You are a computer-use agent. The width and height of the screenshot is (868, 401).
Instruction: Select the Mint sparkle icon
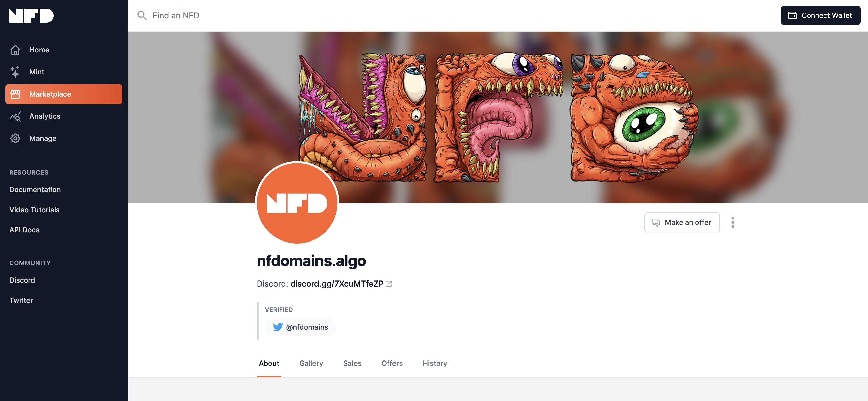[x=15, y=72]
